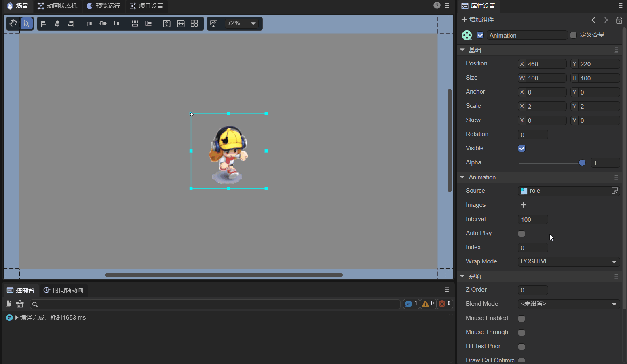Click the Alpha slider handle
This screenshot has width=627, height=364.
[x=582, y=163]
